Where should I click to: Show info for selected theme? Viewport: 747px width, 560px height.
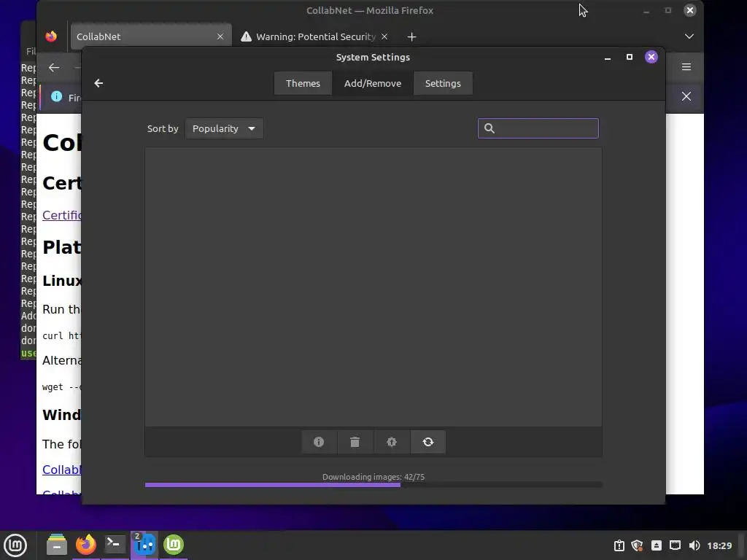319,442
